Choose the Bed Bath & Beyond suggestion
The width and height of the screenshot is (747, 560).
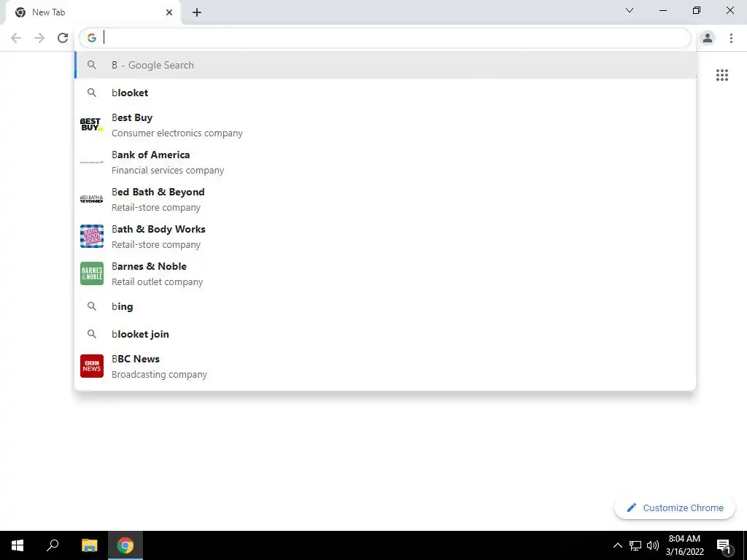coord(385,199)
